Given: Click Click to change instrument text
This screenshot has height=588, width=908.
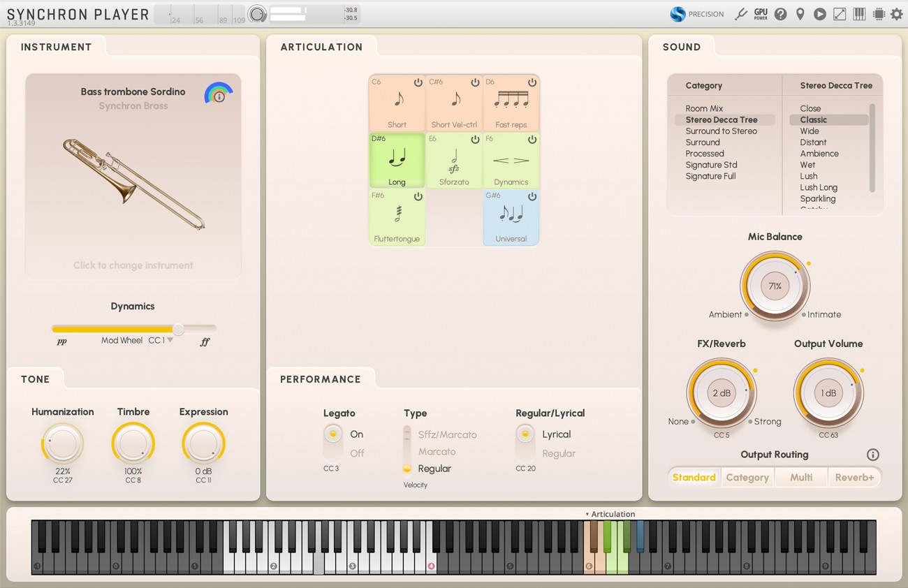Looking at the screenshot, I should point(133,265).
